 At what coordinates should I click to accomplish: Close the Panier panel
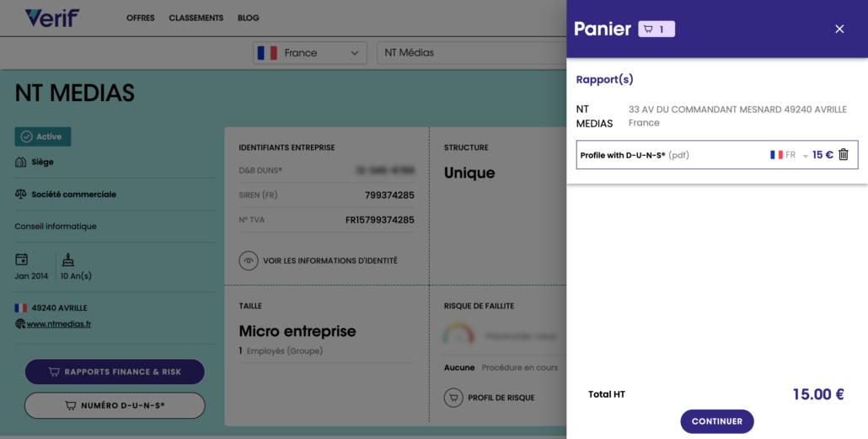click(839, 29)
